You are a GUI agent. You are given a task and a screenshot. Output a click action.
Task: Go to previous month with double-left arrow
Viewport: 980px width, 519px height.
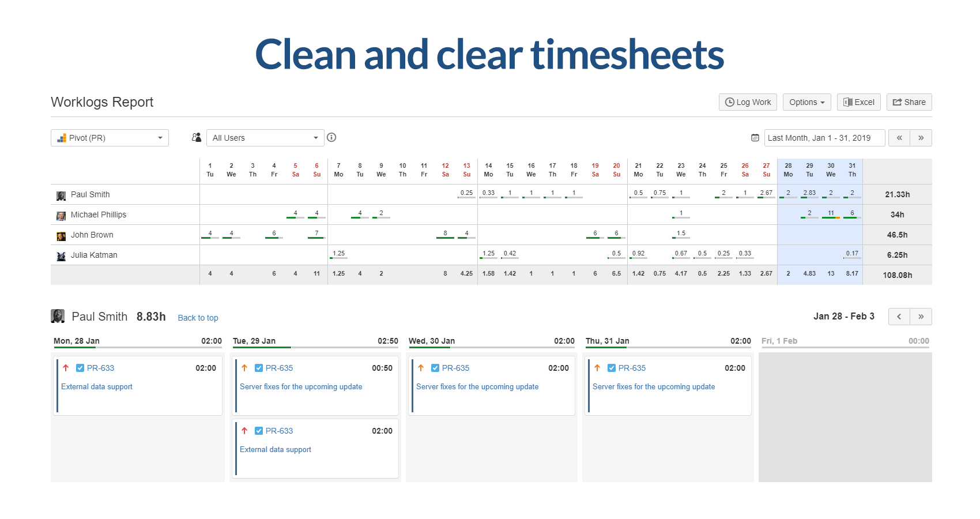click(x=899, y=138)
